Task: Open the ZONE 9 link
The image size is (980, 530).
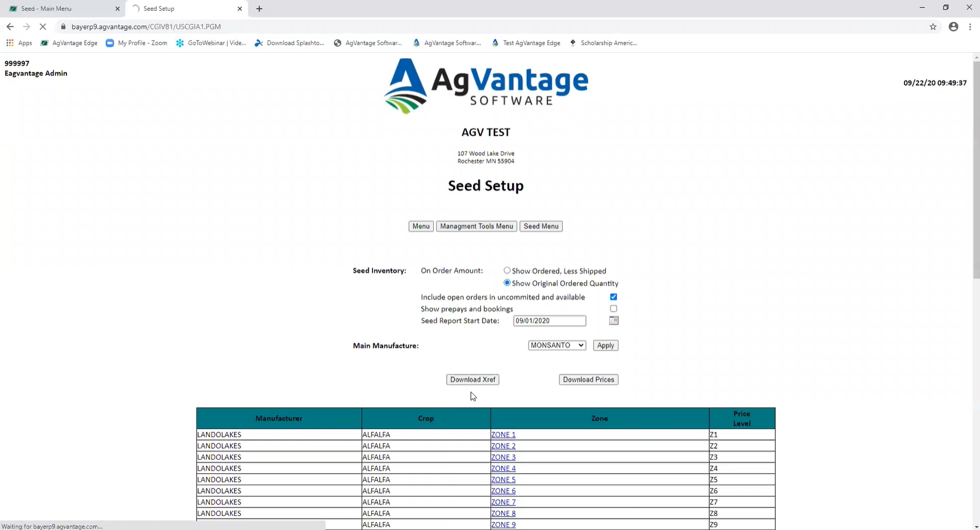Action: (503, 525)
